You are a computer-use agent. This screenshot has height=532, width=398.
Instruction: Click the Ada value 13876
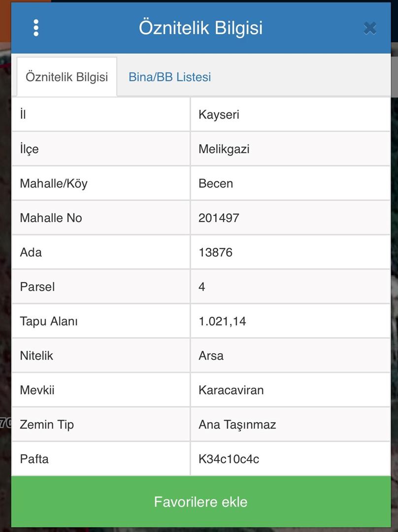tap(215, 252)
